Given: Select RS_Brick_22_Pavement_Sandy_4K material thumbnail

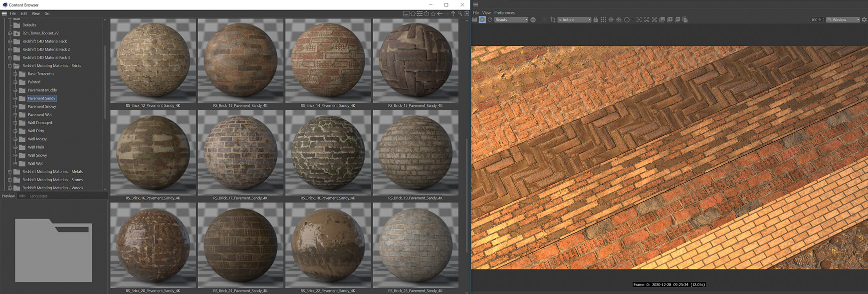Looking at the screenshot, I should tap(328, 245).
